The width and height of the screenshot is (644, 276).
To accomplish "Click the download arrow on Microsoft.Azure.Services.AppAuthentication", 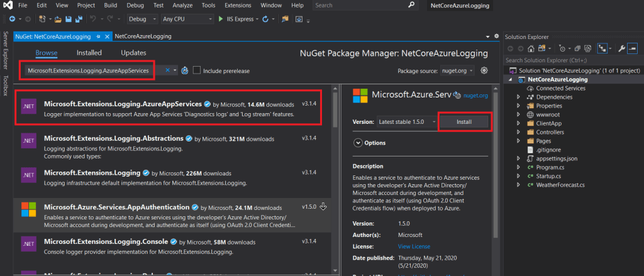I will tap(323, 206).
